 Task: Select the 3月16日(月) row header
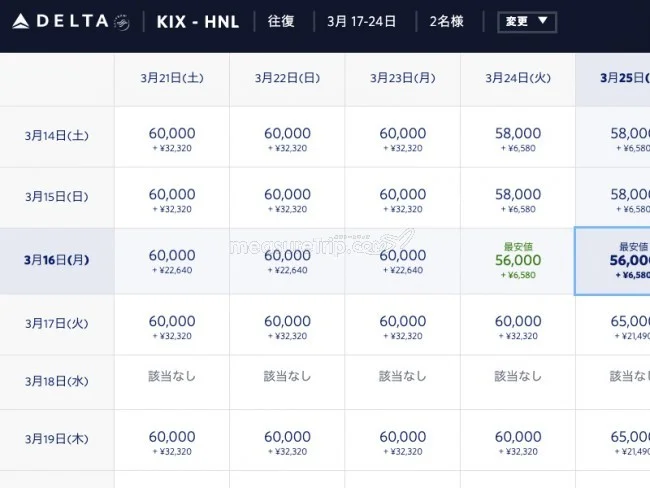[x=57, y=260]
